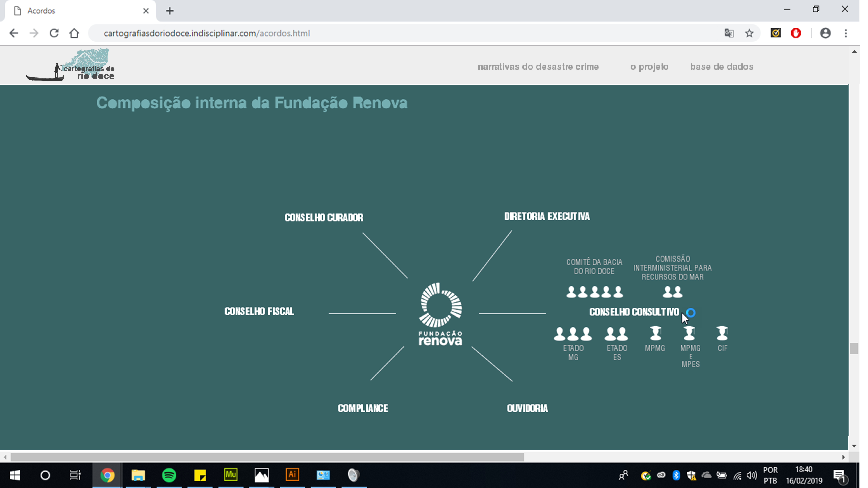The width and height of the screenshot is (868, 488).
Task: Go to "base de dados" link
Action: click(722, 67)
